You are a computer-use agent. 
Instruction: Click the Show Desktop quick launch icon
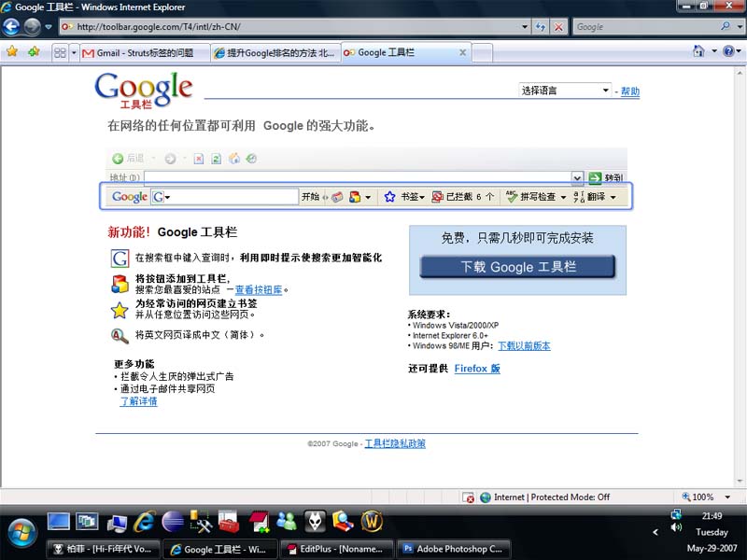click(59, 522)
